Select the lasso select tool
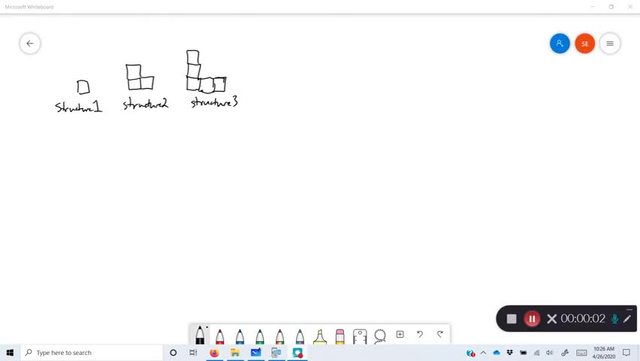Image resolution: width=640 pixels, height=361 pixels. coord(380,336)
